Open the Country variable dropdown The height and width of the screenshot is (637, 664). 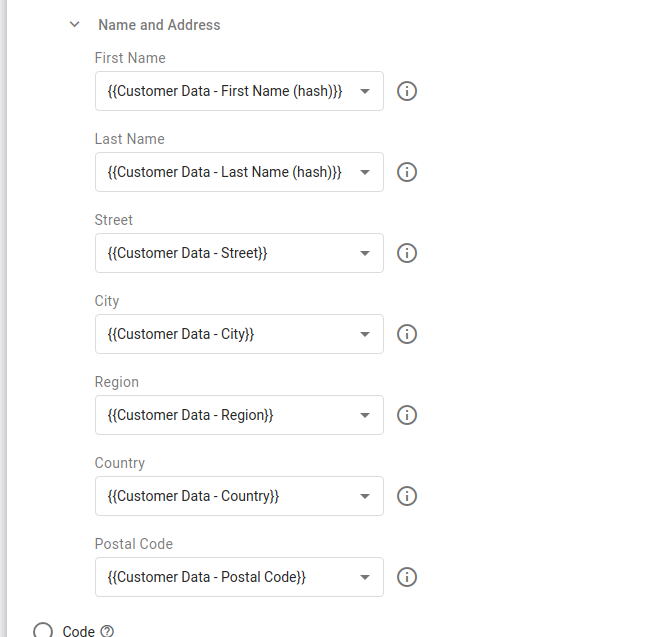pos(365,496)
